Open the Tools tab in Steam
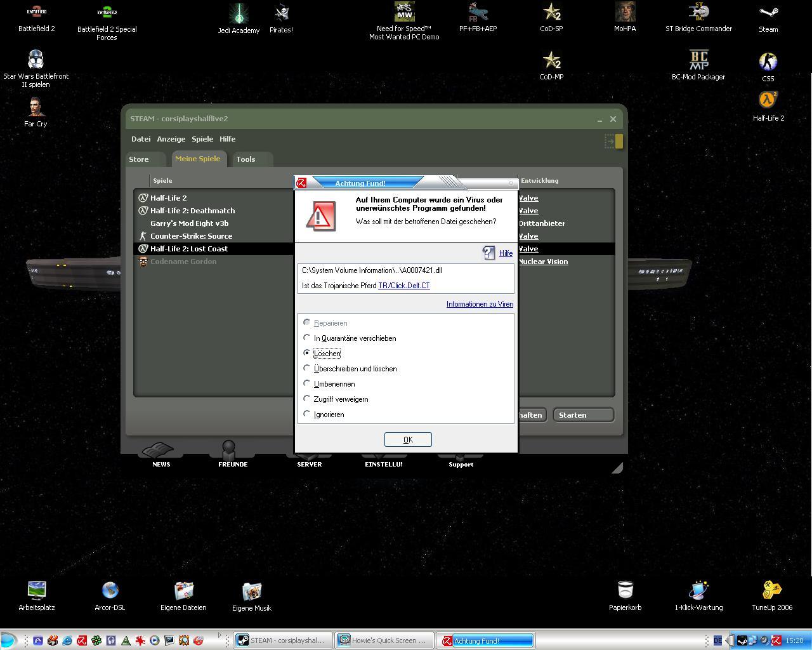The image size is (812, 650). tap(246, 159)
